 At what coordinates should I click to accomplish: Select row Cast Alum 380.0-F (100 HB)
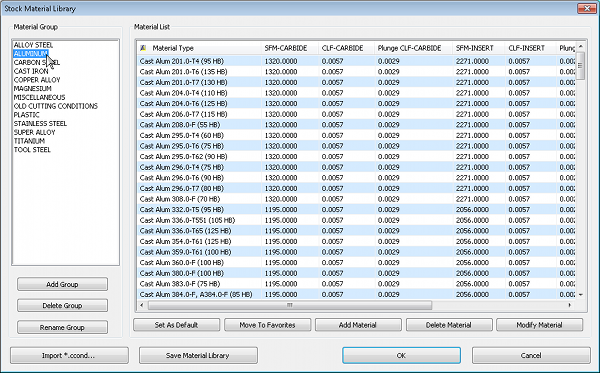[x=356, y=273]
